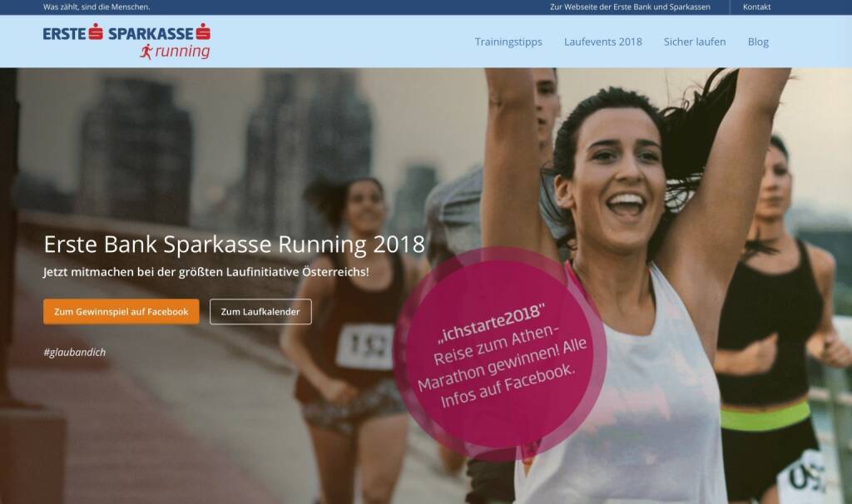Click the red Sparkasse emblem after ERSTE
The width and height of the screenshot is (852, 504).
[x=96, y=32]
